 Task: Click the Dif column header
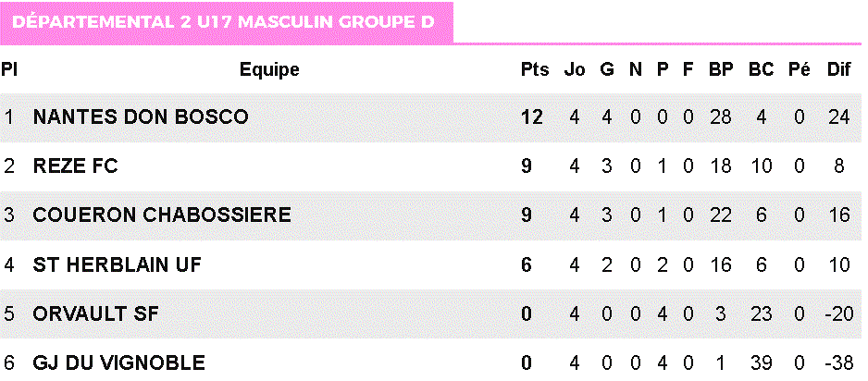pyautogui.click(x=838, y=69)
